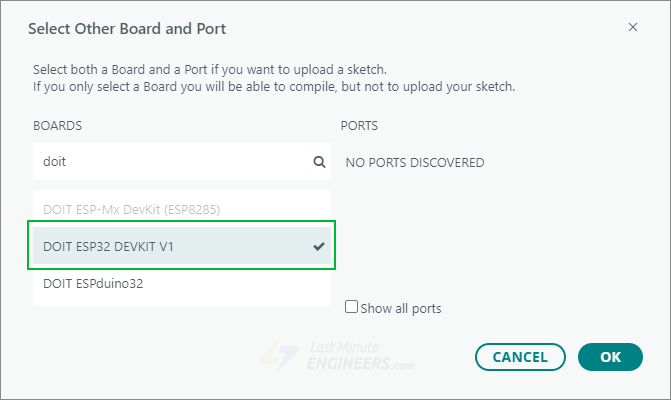The width and height of the screenshot is (671, 400).
Task: Close the Select Other Board and Port dialog
Action: point(633,27)
